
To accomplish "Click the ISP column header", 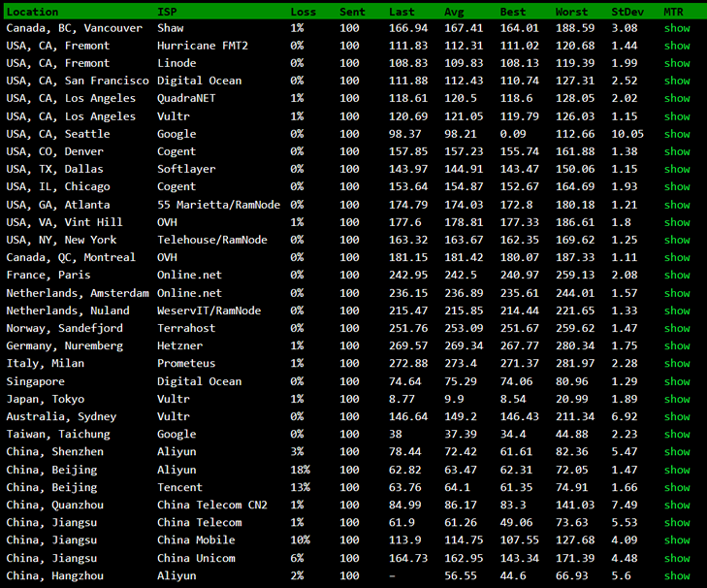I will pos(167,13).
